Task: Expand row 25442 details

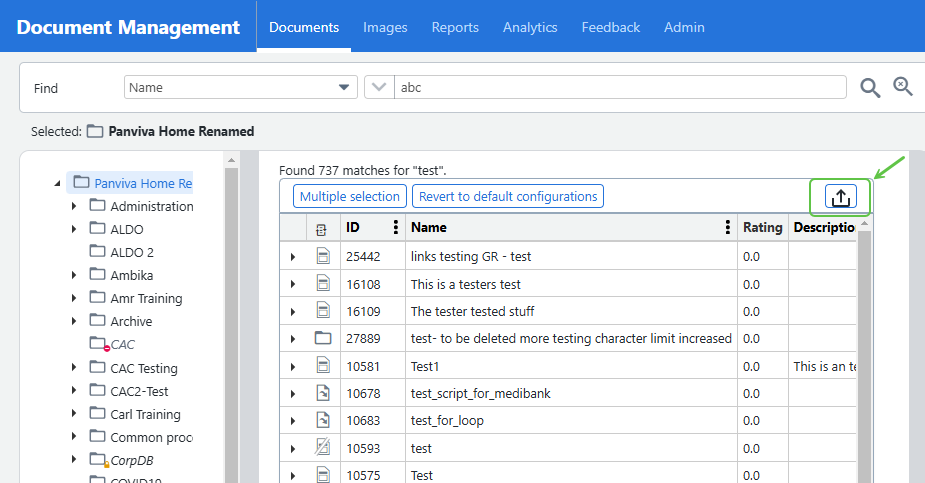Action: pos(293,257)
